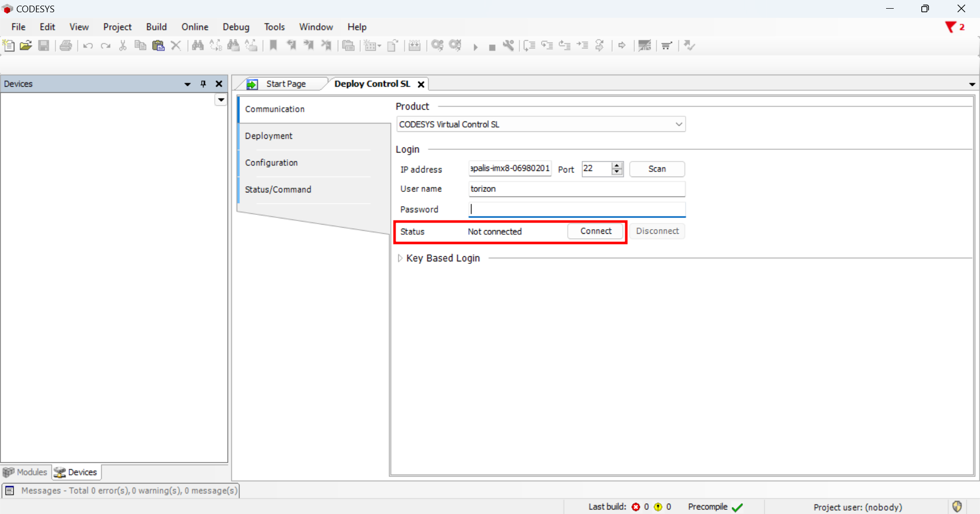Open the wrench tools icon
Image resolution: width=980 pixels, height=514 pixels.
pyautogui.click(x=508, y=45)
